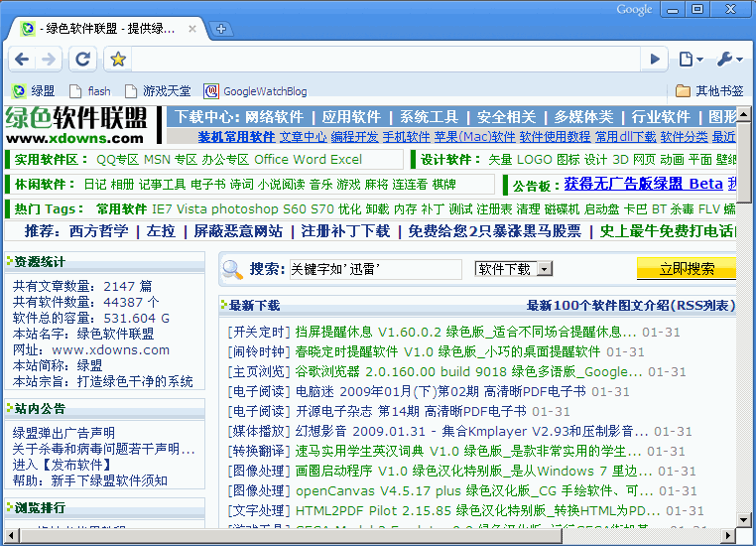Click 常用dll下载 link

625,137
